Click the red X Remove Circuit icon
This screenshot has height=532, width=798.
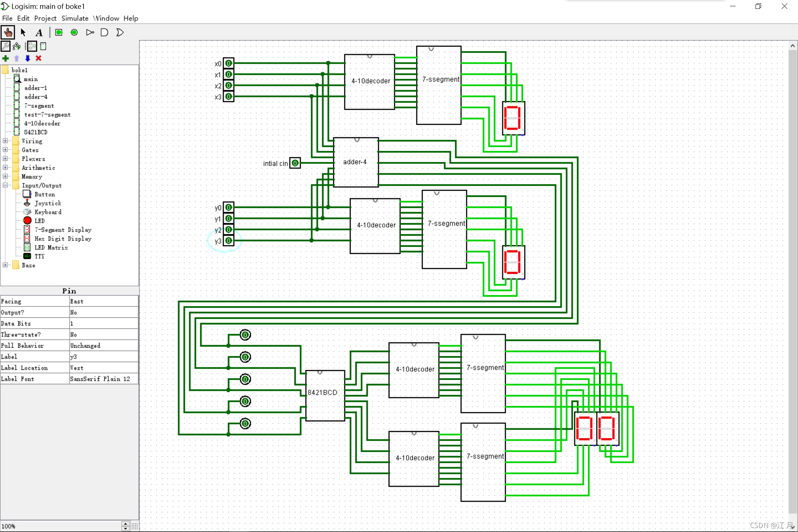38,58
